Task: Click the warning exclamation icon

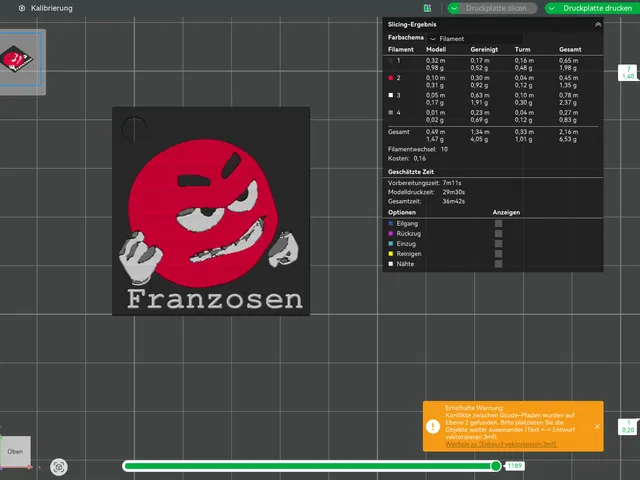Action: pyautogui.click(x=433, y=427)
